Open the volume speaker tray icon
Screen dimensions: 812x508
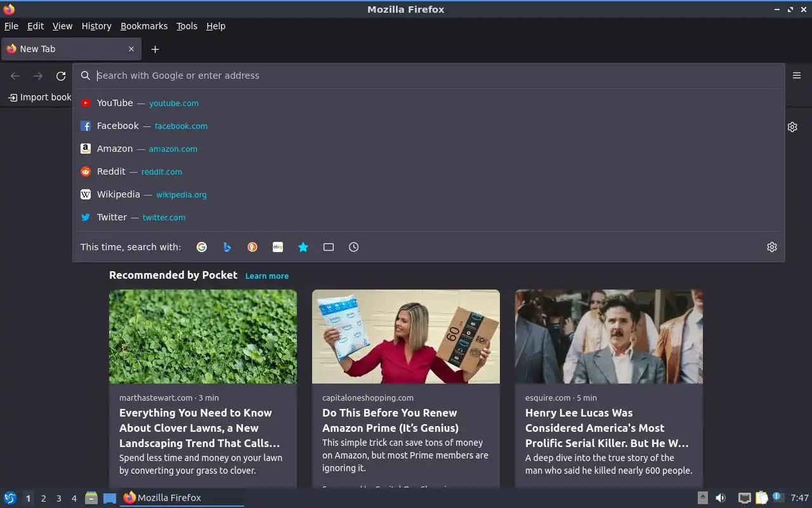click(721, 498)
